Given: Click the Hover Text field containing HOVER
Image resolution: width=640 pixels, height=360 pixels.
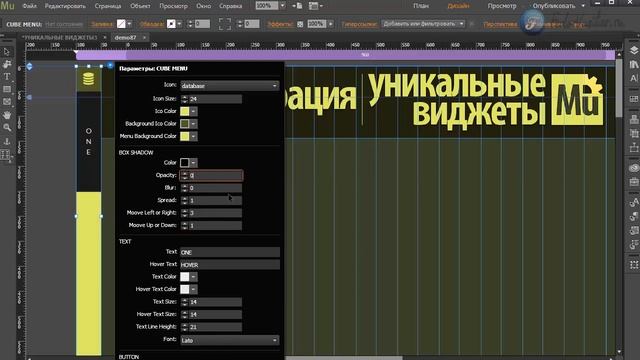Looking at the screenshot, I should point(230,265).
